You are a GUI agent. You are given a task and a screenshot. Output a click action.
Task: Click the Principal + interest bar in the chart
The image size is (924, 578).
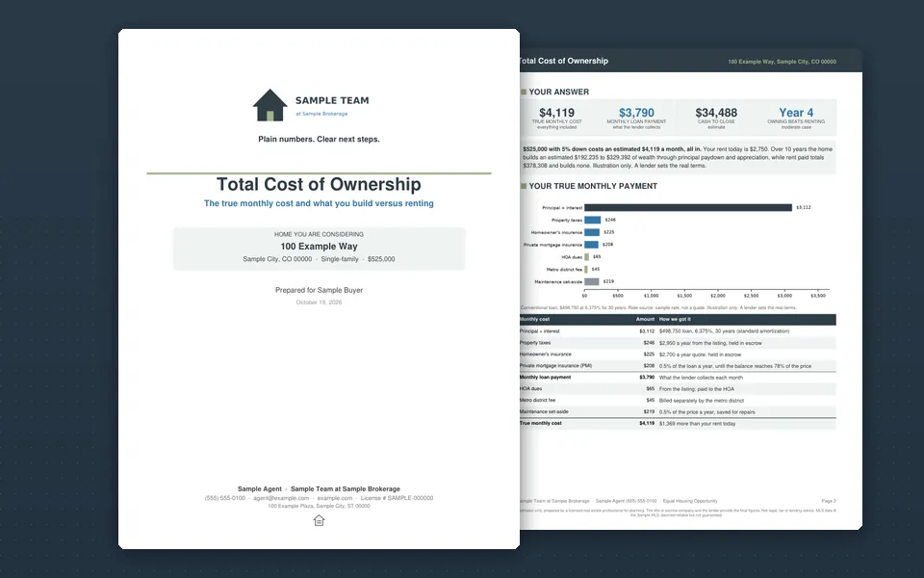(x=688, y=208)
